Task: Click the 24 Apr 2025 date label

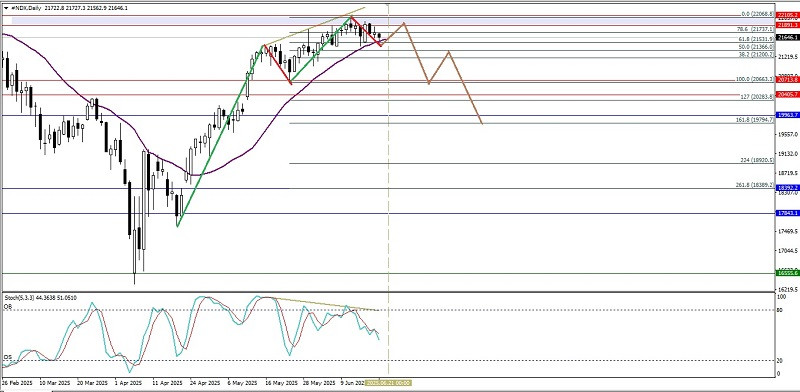Action: (x=205, y=382)
